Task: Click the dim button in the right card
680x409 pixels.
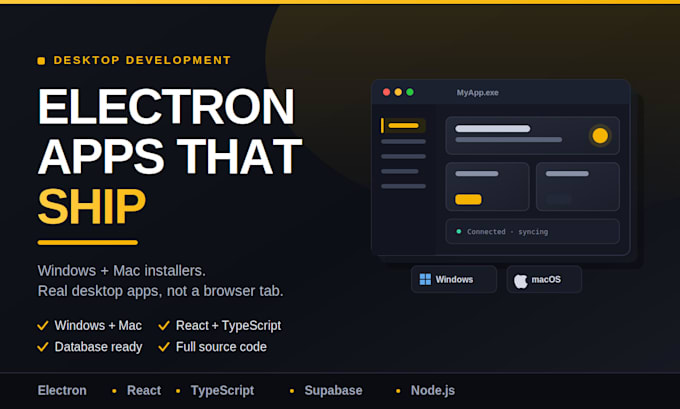Action: pos(559,200)
